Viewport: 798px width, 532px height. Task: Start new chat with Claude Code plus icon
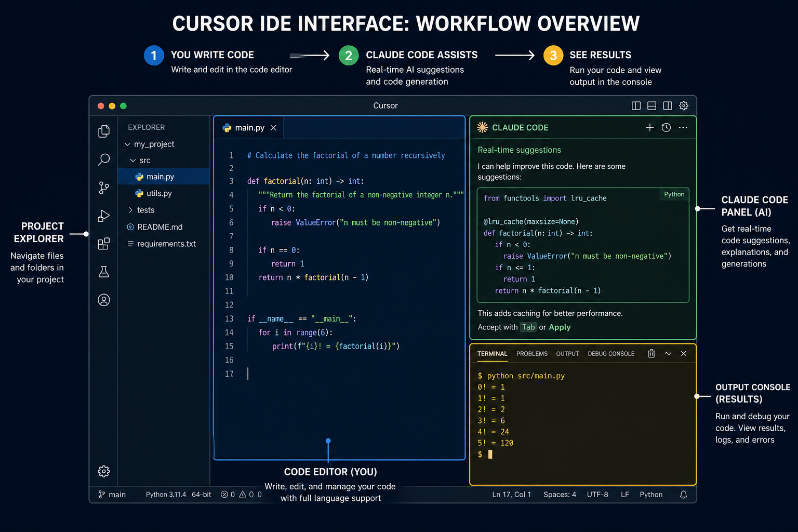[649, 127]
